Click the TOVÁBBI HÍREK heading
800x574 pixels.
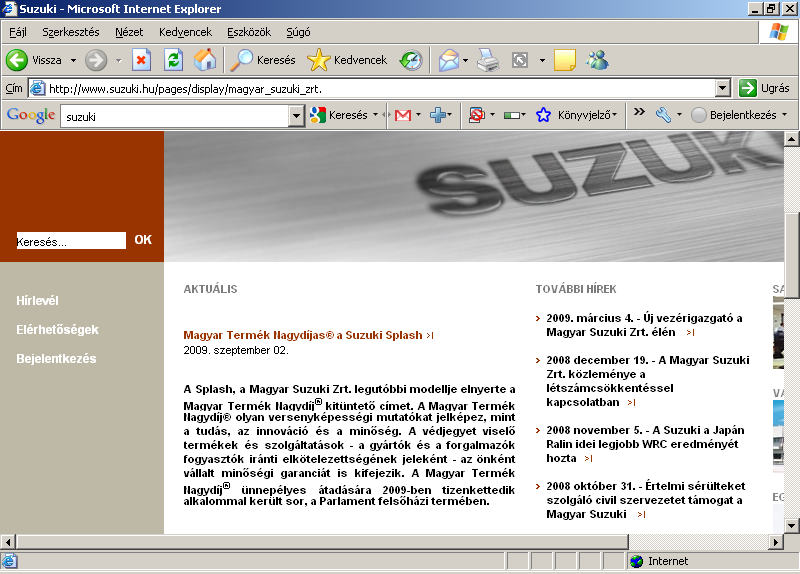[576, 289]
